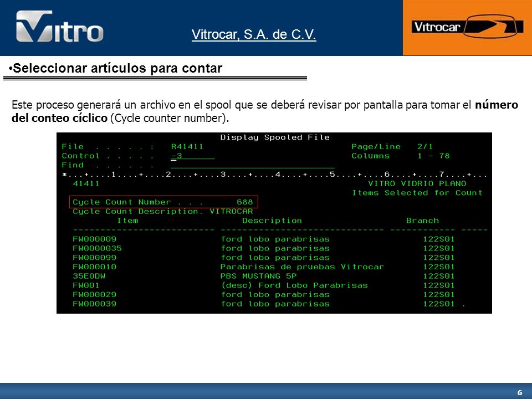Click the Description column header
The width and height of the screenshot is (532, 399).
tap(272, 221)
